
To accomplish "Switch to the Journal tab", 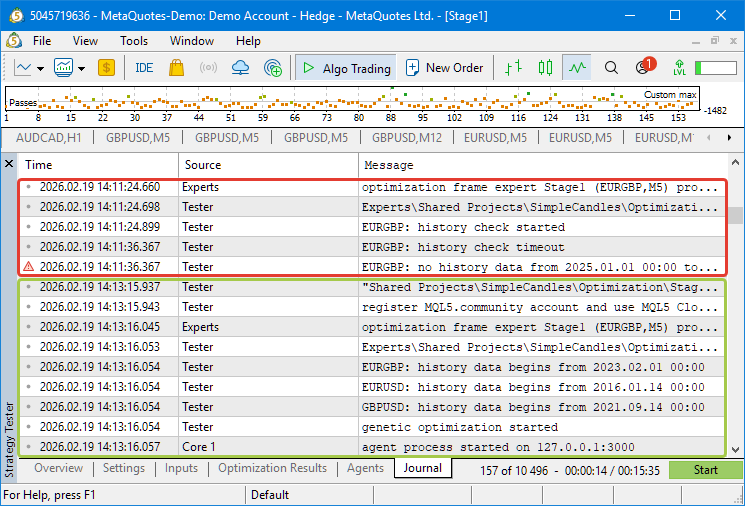I will click(422, 468).
